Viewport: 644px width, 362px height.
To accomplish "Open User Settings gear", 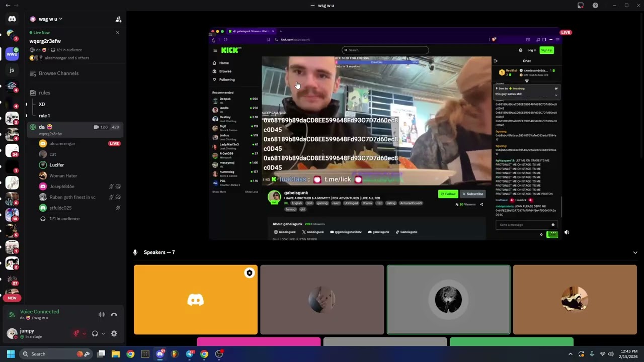I will pyautogui.click(x=114, y=333).
